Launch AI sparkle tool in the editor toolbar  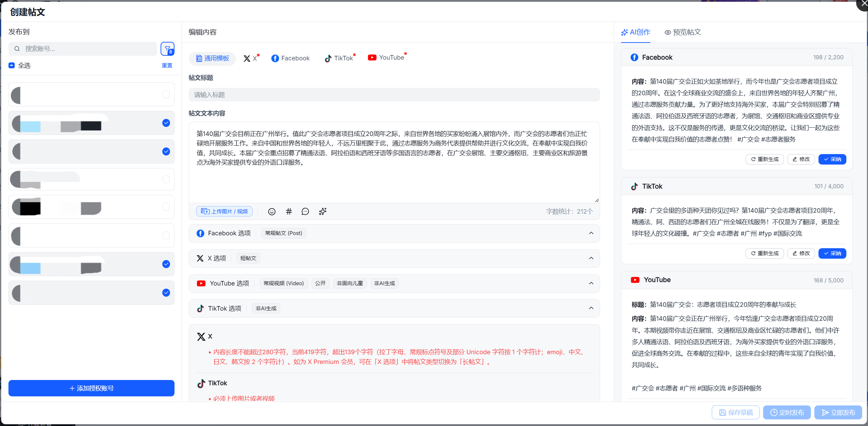(x=323, y=211)
